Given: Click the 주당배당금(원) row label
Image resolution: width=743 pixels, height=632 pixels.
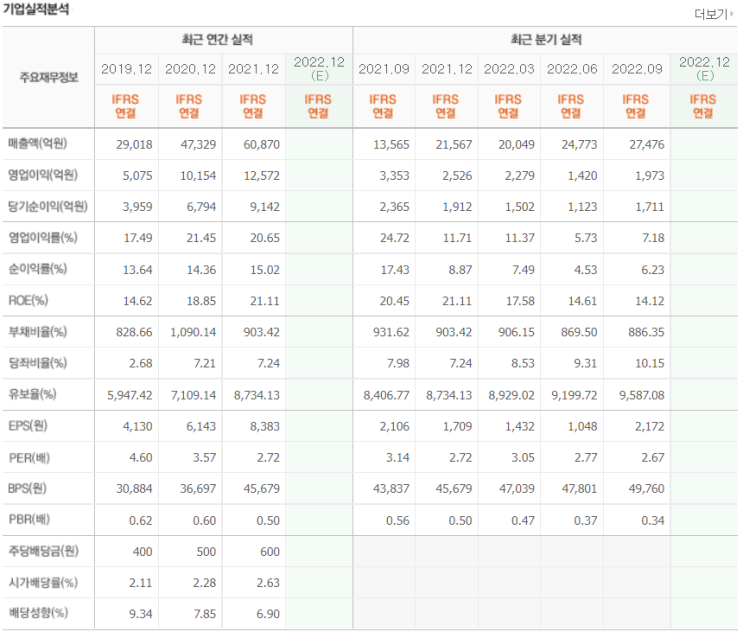Looking at the screenshot, I should coord(43,551).
